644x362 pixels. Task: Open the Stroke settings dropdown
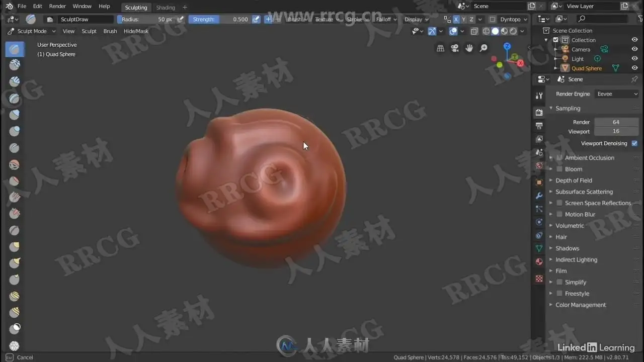pos(358,19)
